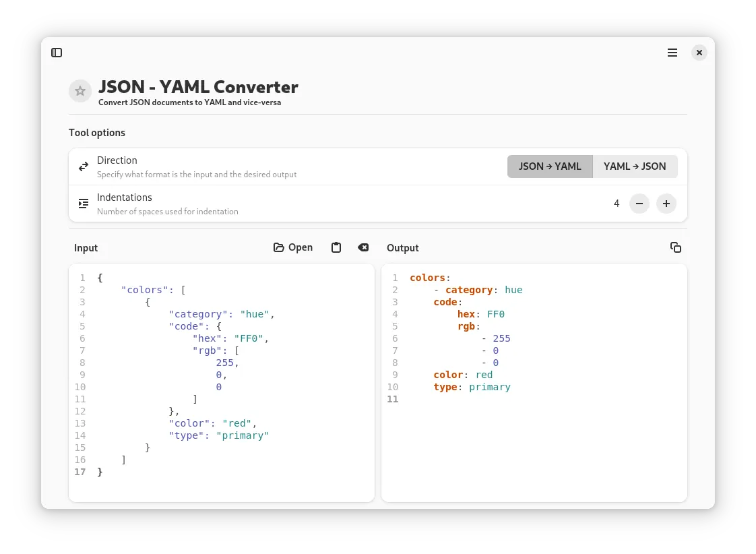Viewport: 756px width, 554px height.
Task: Paste clipboard contents into the input
Action: [x=336, y=247]
